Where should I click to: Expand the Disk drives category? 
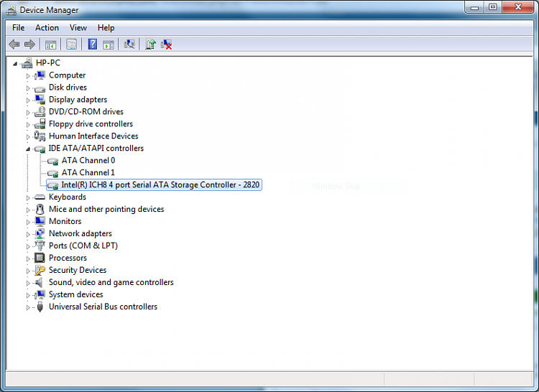(28, 88)
